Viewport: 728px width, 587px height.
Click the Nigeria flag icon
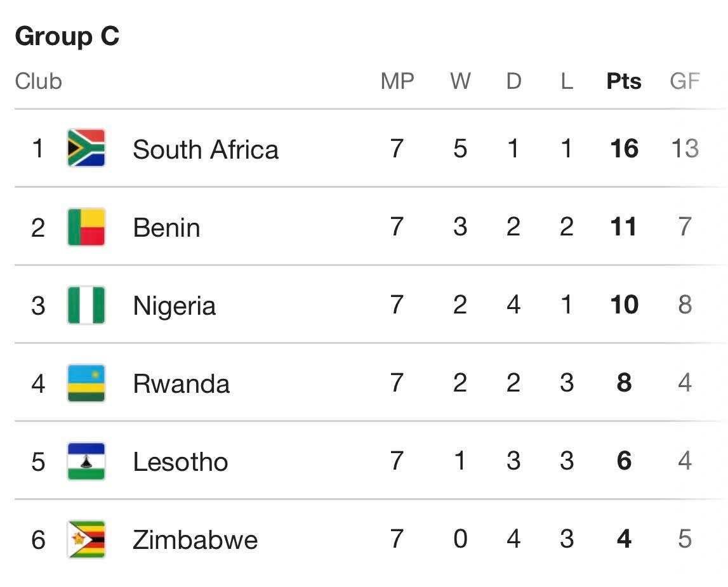coord(86,305)
